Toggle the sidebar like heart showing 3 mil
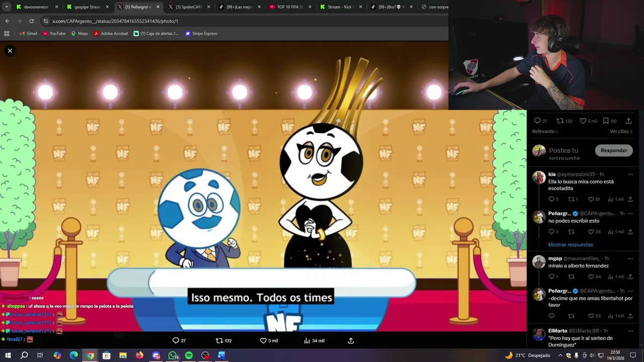This screenshot has height=362, width=644. [x=583, y=121]
